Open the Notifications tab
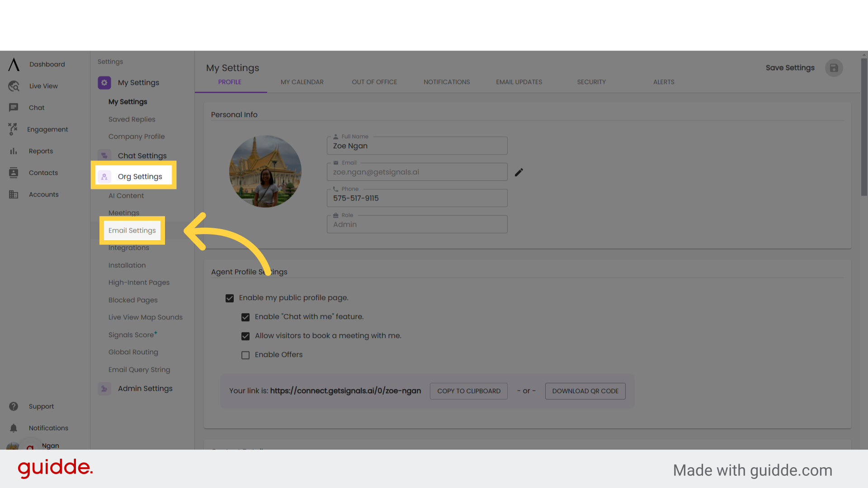The width and height of the screenshot is (868, 488). [447, 82]
